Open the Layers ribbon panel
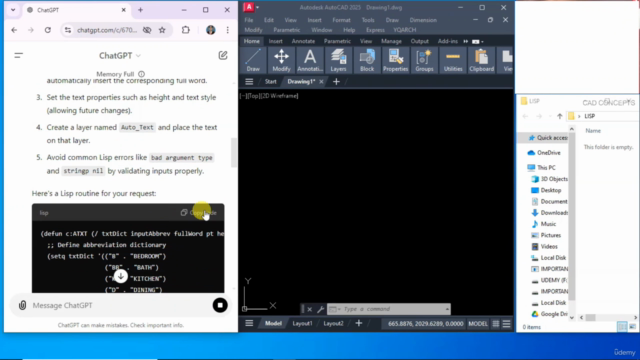640x360 pixels. pyautogui.click(x=338, y=60)
